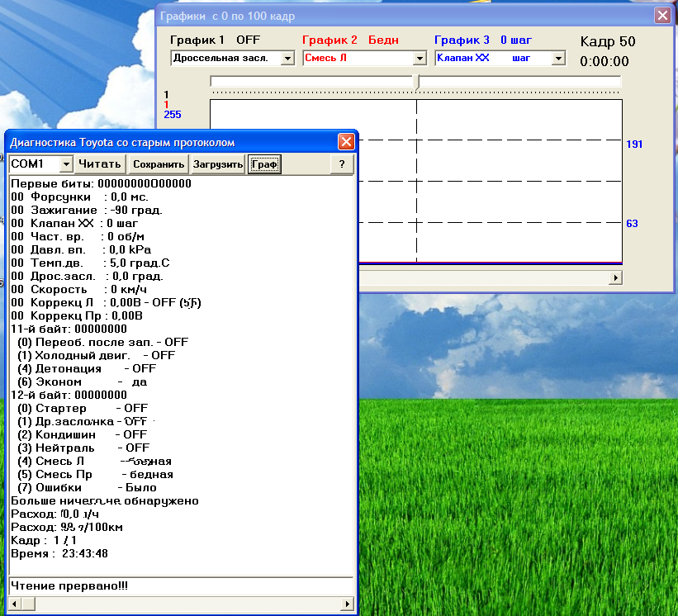Click the 'Скорость : 0 км/ч' row
The height and width of the screenshot is (616, 678).
(78, 290)
